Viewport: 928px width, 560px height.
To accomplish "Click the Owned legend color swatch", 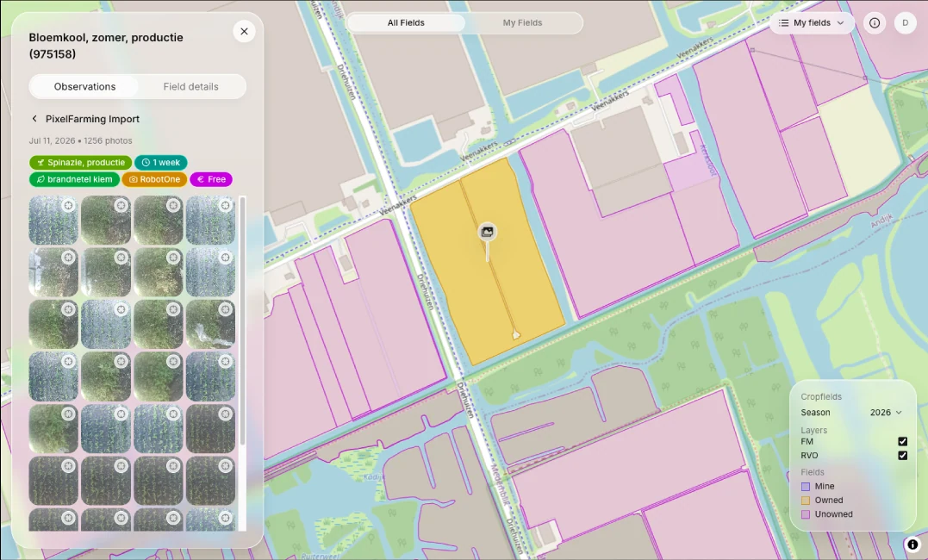I will pos(806,501).
